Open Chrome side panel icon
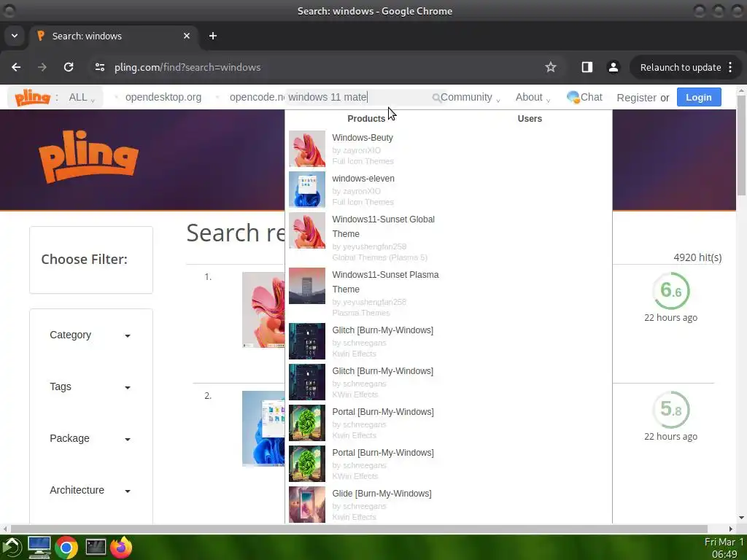 pos(587,67)
